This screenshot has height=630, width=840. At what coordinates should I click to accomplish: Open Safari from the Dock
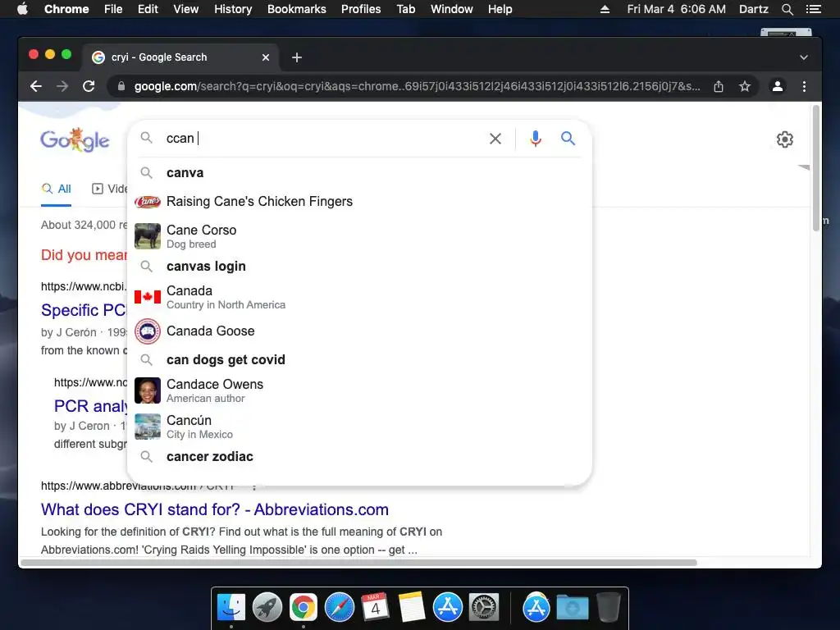[x=340, y=608]
